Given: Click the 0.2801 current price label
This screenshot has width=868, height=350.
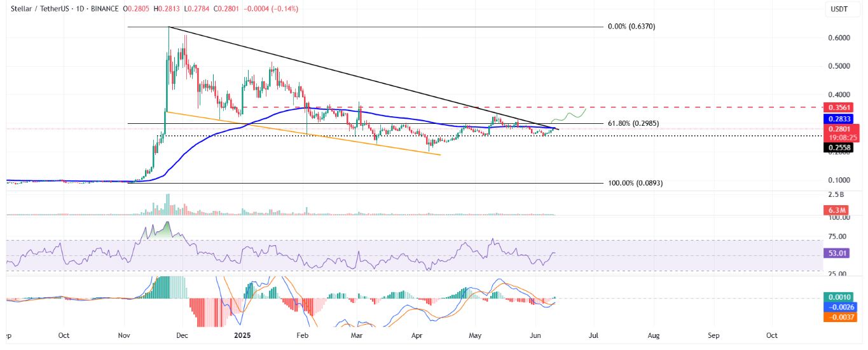Looking at the screenshot, I should [841, 129].
